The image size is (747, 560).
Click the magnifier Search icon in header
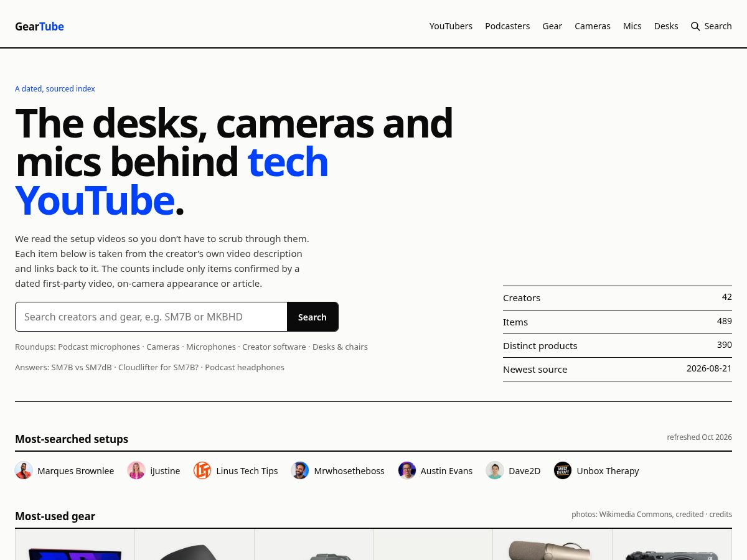pyautogui.click(x=695, y=26)
